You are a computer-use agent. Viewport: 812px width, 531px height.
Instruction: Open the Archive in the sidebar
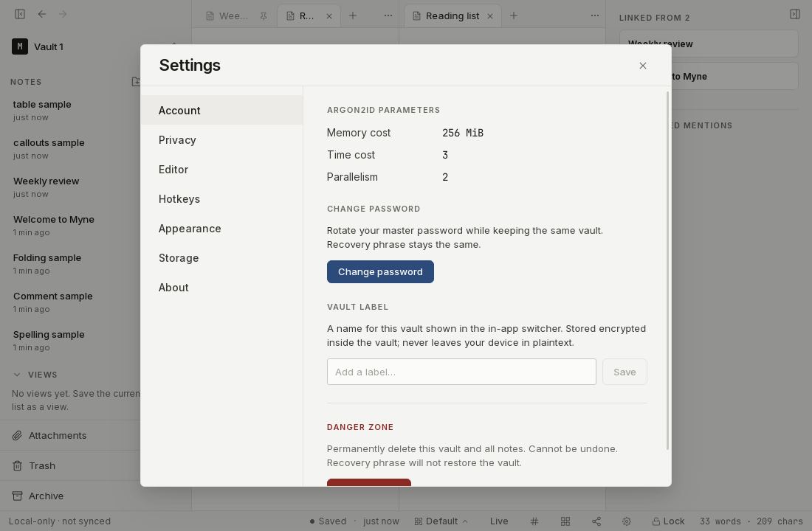(x=70, y=496)
